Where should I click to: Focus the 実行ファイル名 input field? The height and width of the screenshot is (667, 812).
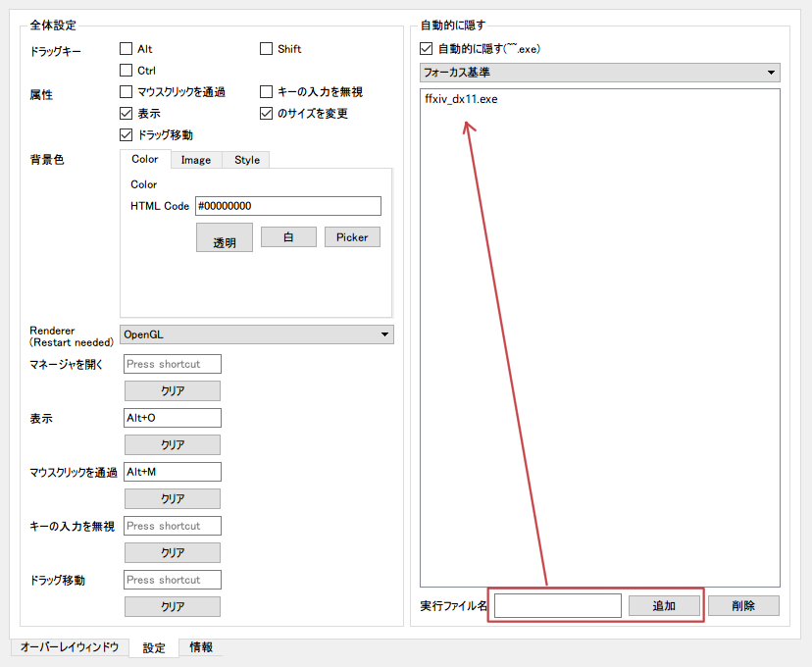point(558,606)
